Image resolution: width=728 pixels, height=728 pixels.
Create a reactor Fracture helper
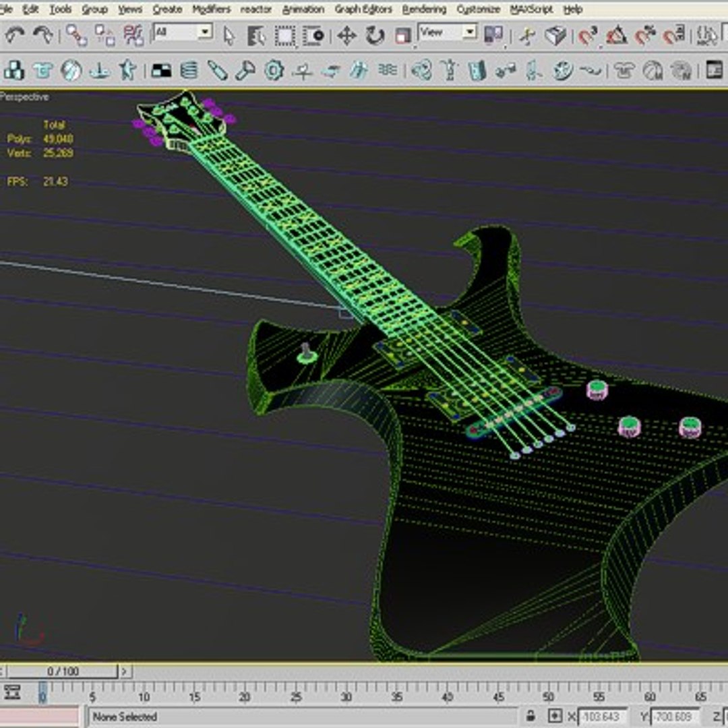(x=359, y=71)
